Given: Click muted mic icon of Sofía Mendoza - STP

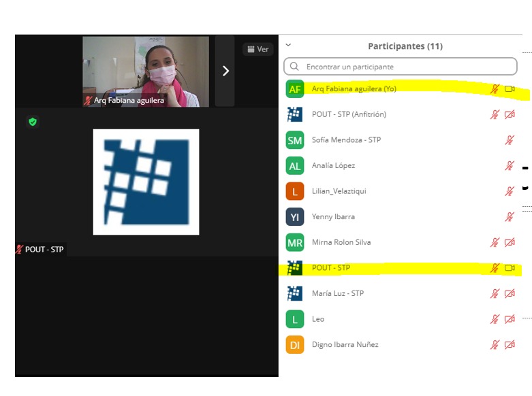Looking at the screenshot, I should [510, 140].
